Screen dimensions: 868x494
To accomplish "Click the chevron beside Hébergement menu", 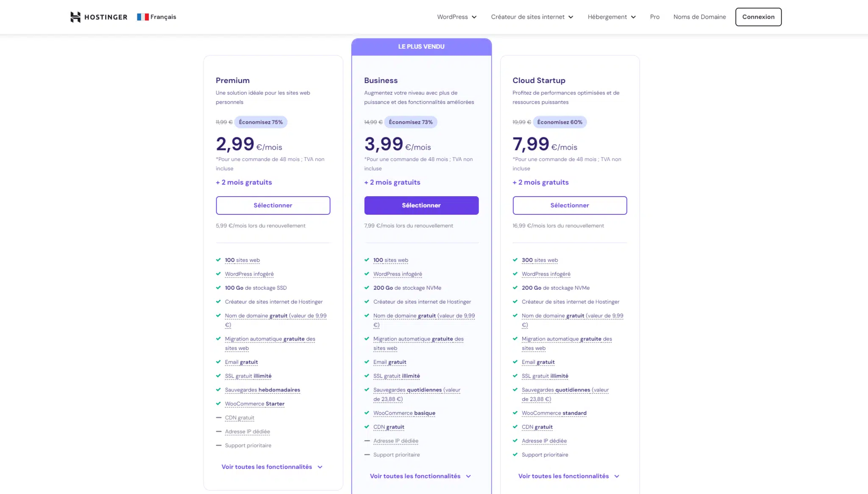I will (x=633, y=17).
